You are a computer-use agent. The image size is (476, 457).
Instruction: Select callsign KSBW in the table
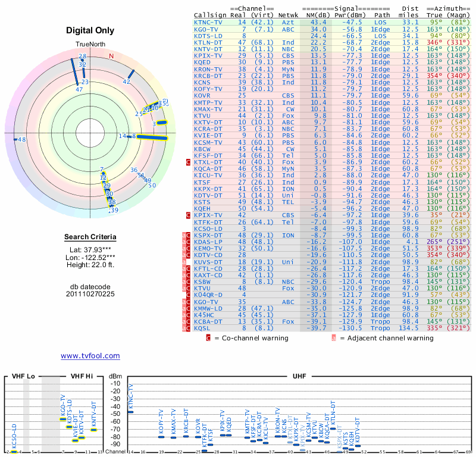tap(202, 282)
